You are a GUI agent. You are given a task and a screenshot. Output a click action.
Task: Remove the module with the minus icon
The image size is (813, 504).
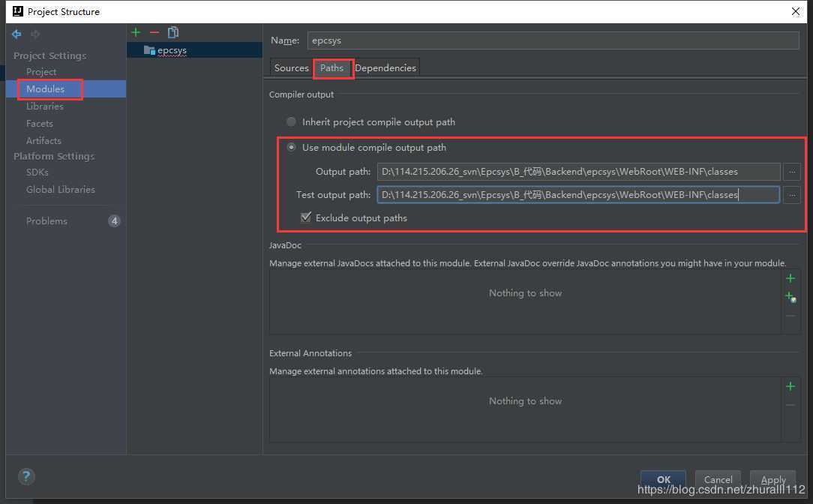pos(154,32)
